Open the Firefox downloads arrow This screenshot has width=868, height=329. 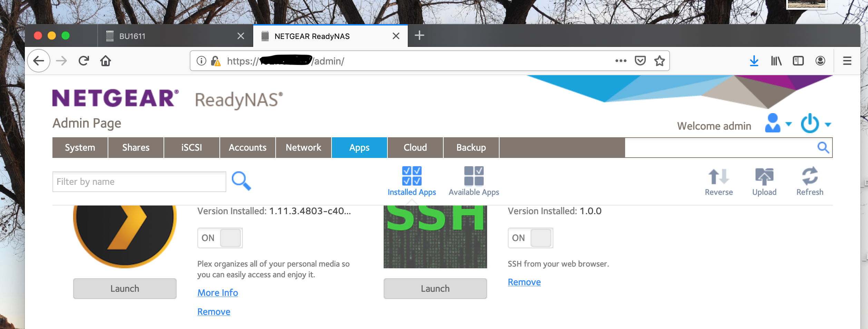tap(754, 61)
